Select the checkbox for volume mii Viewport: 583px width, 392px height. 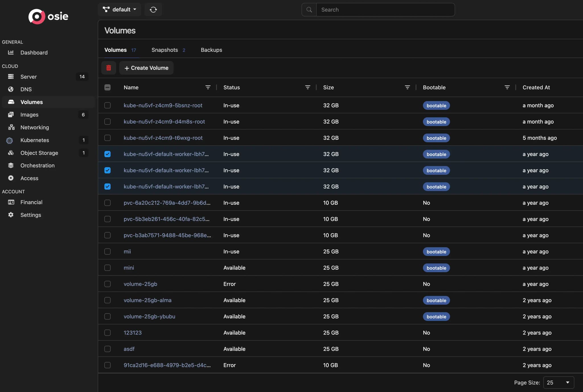[107, 251]
